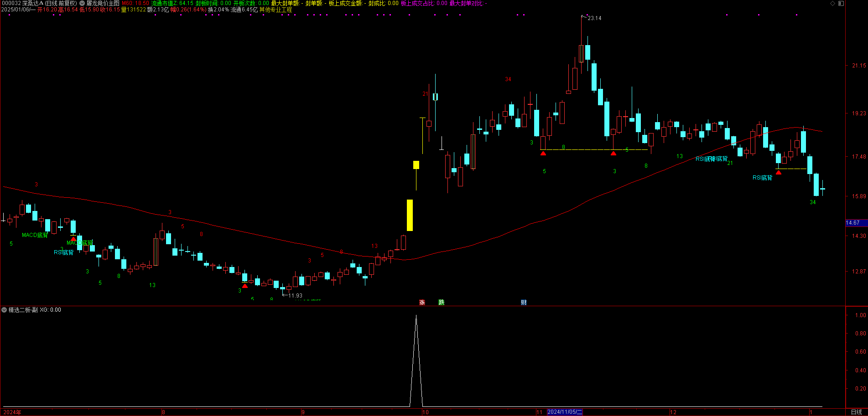
Task: Click the 精选二板-副 indicator name
Action: click(x=23, y=310)
